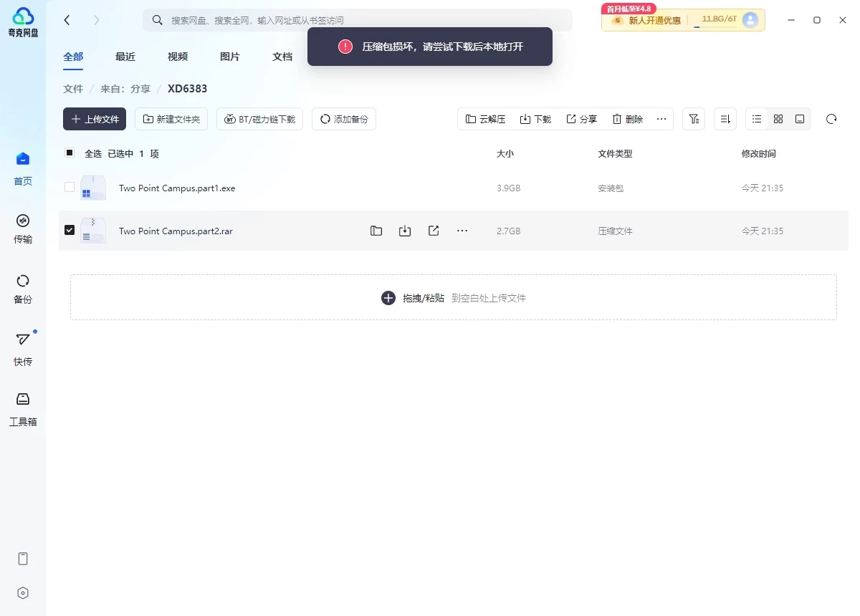Viewport: 860px width, 616px height.
Task: Click the search input field
Action: click(x=358, y=20)
